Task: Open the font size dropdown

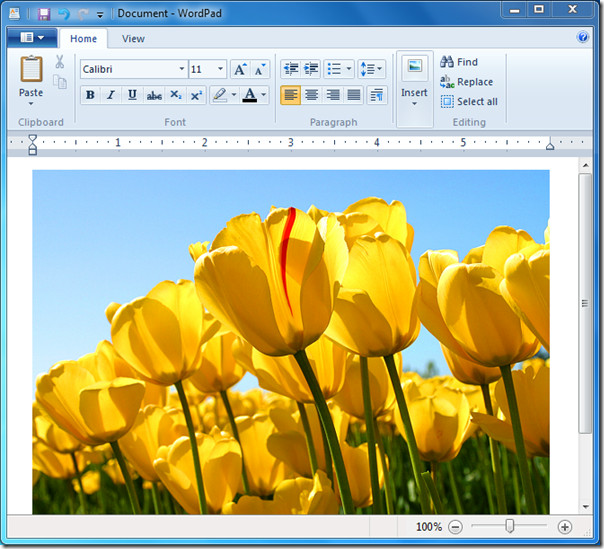Action: 221,69
